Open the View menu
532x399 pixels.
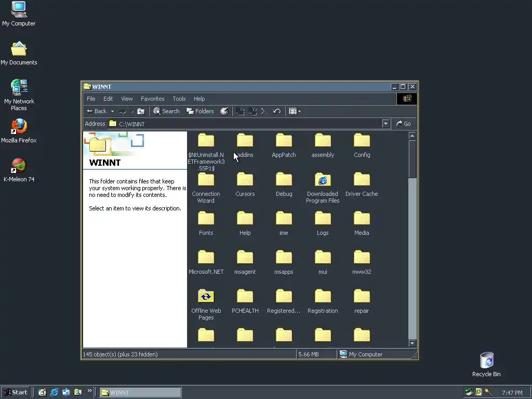click(x=127, y=99)
